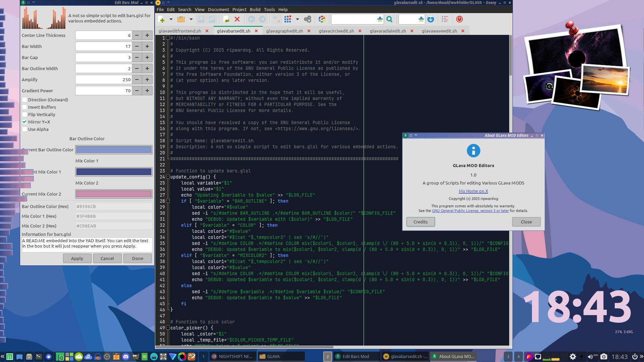Click the red X close file icon
The height and width of the screenshot is (362, 644).
[237, 19]
